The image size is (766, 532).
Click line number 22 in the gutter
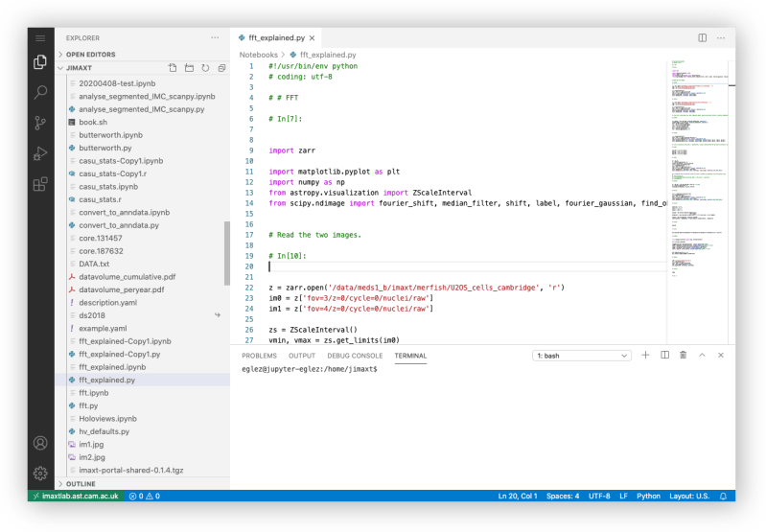click(249, 288)
